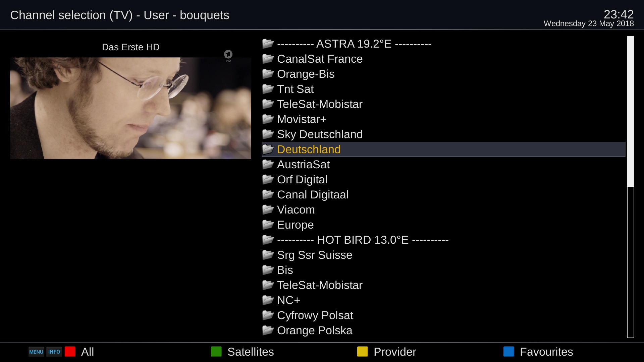
Task: Open the Orange-Bis bouquet
Action: (x=443, y=74)
